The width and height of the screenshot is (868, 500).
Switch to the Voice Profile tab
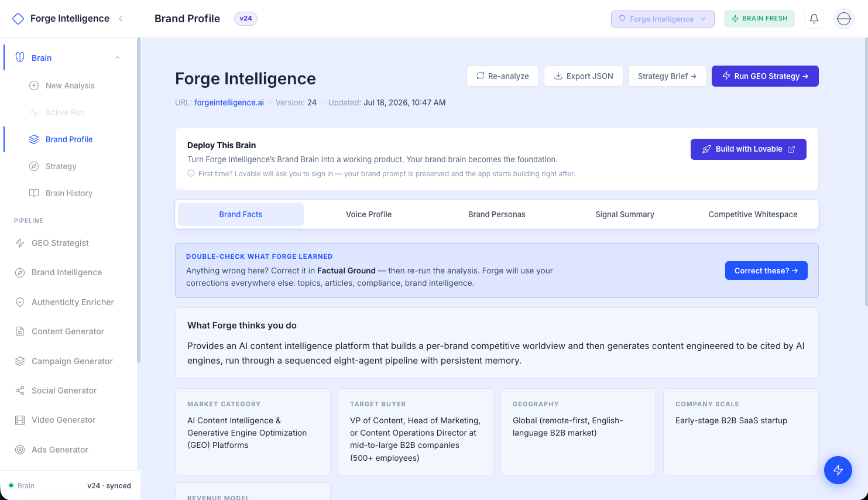(x=369, y=214)
